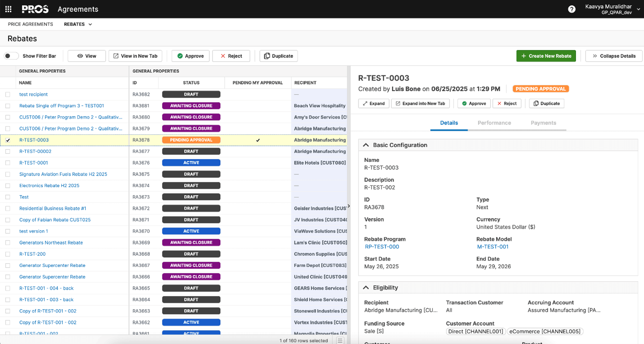Toggle the Show Filter Bar switch
This screenshot has height=344, width=644.
point(11,56)
